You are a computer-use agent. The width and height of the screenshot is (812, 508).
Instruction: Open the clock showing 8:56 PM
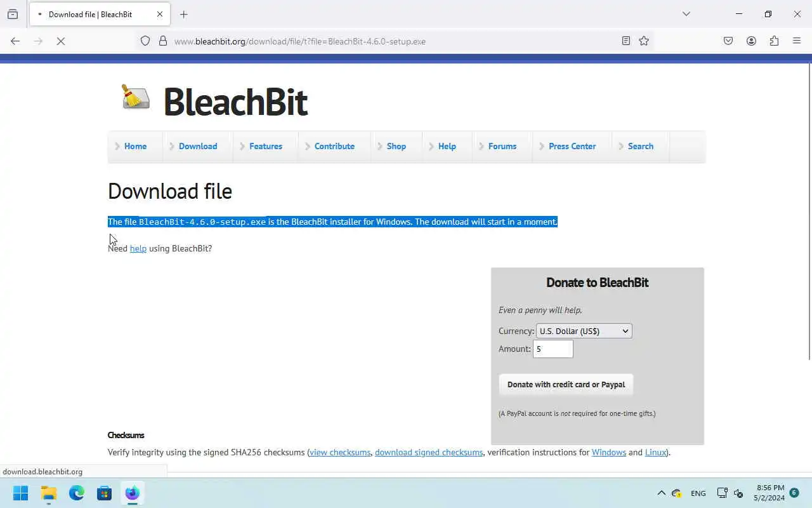769,493
